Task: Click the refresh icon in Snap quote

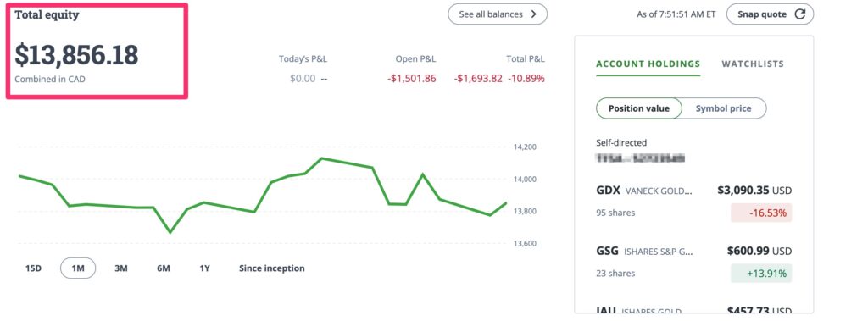Action: 799,14
